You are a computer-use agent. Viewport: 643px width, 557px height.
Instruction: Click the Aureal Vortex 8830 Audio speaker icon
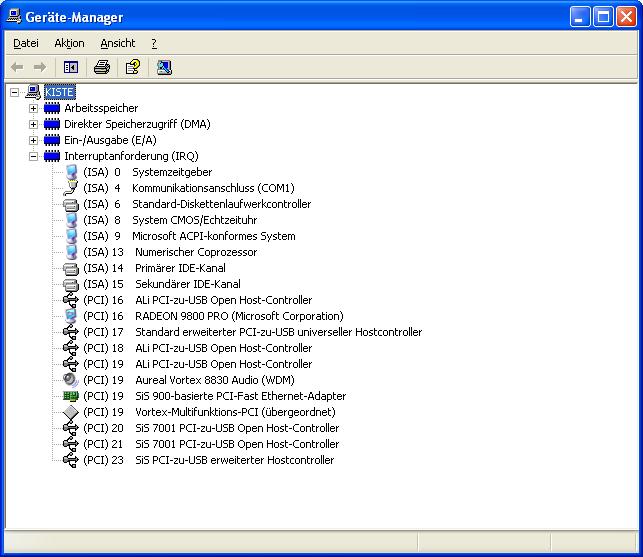click(x=71, y=380)
